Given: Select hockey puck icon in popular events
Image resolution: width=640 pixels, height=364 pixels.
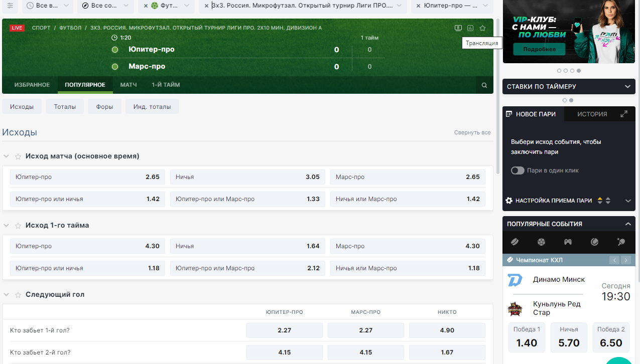Looking at the screenshot, I should pos(515,242).
